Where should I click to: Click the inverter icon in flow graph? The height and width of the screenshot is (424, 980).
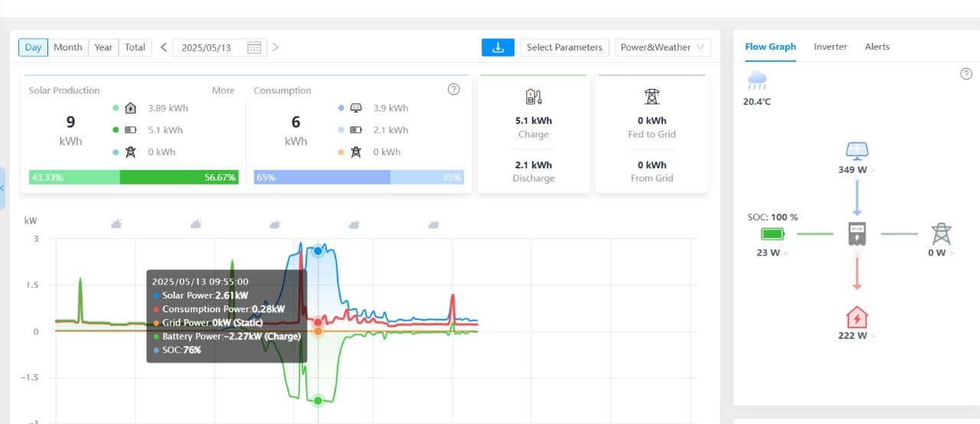click(x=857, y=233)
